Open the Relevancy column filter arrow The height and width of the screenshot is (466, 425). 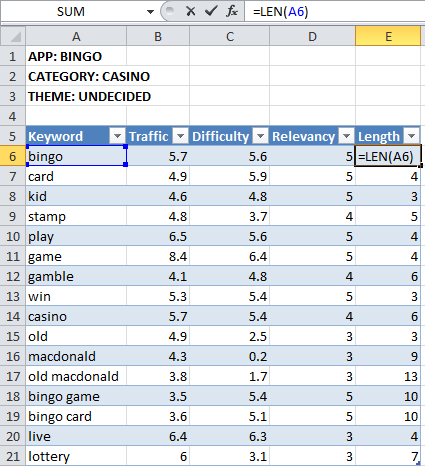346,136
